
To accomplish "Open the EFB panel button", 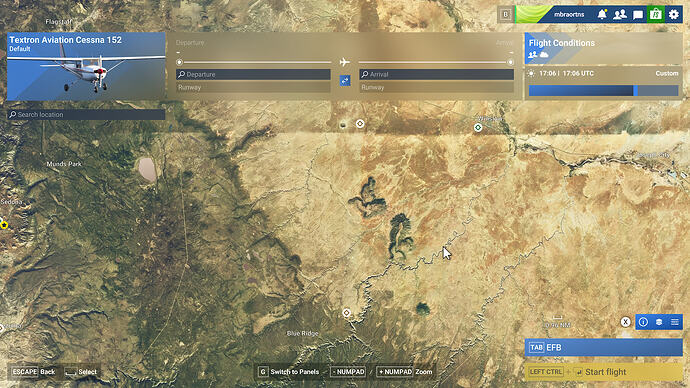I will [x=604, y=348].
